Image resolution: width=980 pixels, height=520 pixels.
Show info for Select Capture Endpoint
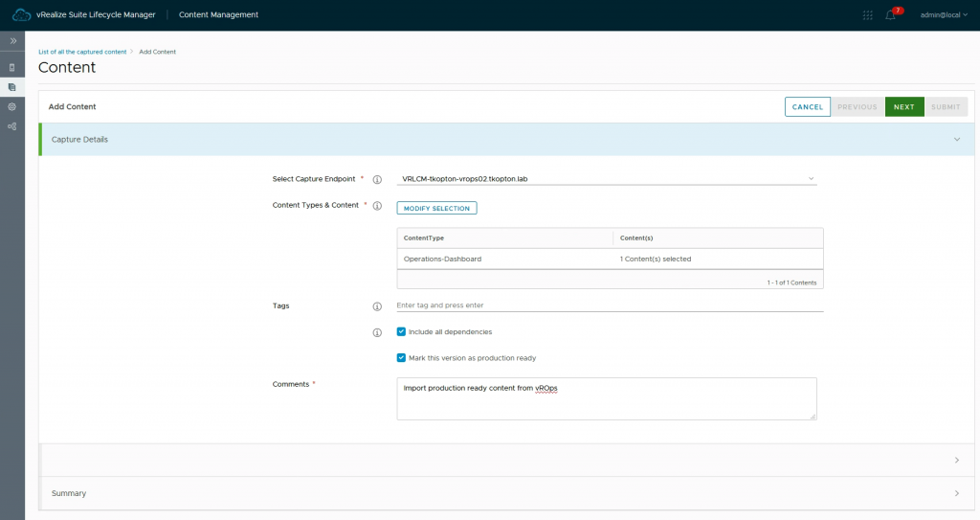377,180
